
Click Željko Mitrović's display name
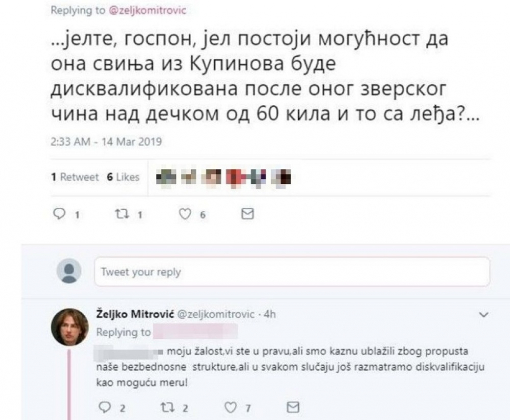pyautogui.click(x=129, y=314)
